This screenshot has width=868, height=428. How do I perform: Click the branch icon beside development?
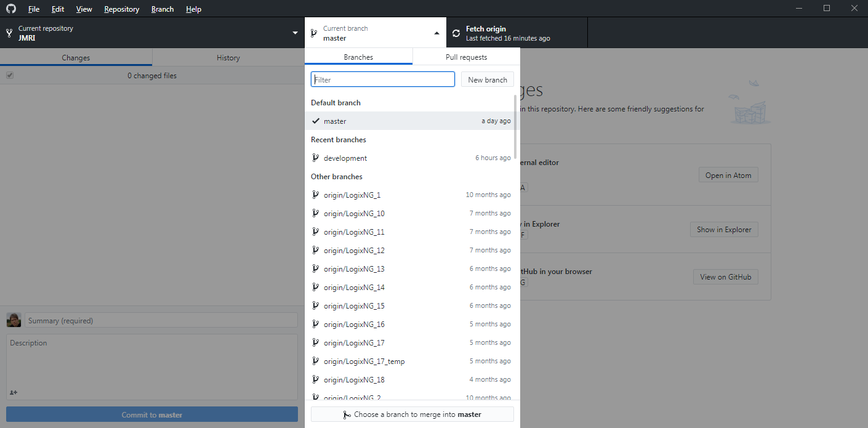(315, 158)
